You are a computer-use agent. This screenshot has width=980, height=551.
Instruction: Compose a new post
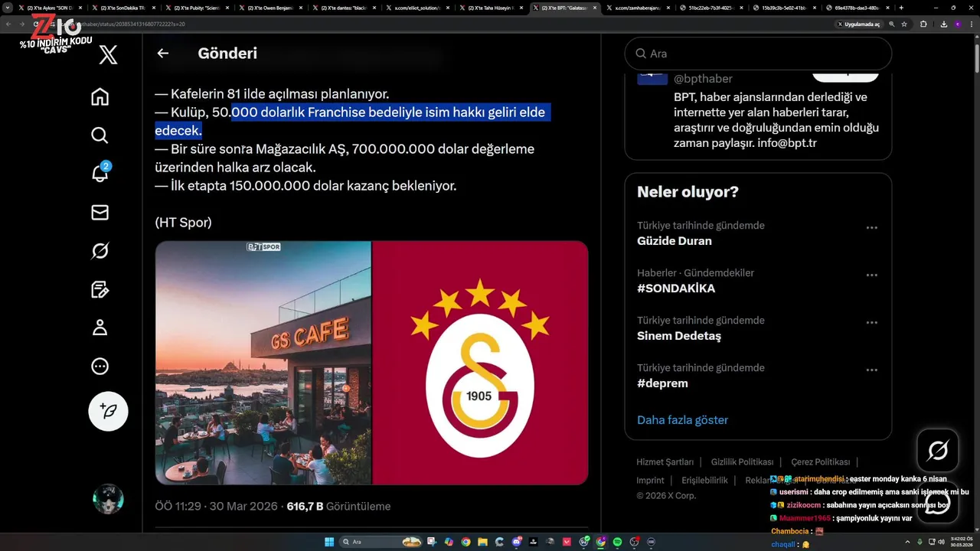pyautogui.click(x=108, y=411)
